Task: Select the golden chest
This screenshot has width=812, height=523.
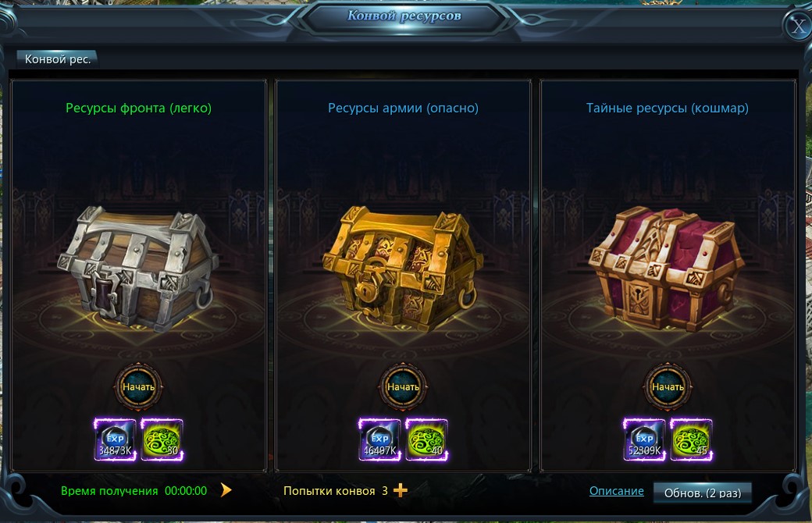Action: click(402, 269)
